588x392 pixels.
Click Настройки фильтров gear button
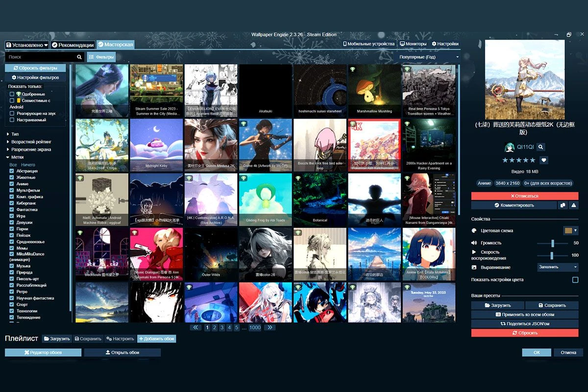tap(35, 77)
